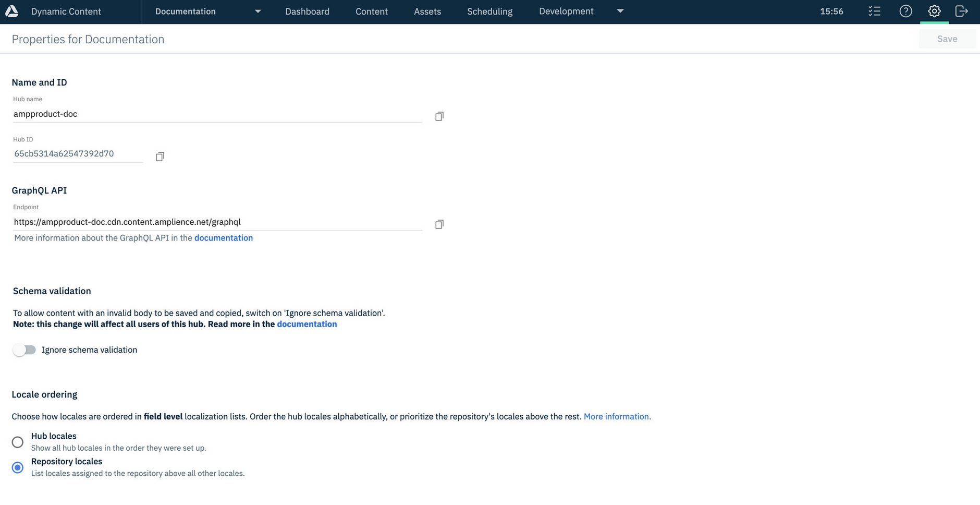
Task: Open the help question mark icon
Action: click(906, 11)
